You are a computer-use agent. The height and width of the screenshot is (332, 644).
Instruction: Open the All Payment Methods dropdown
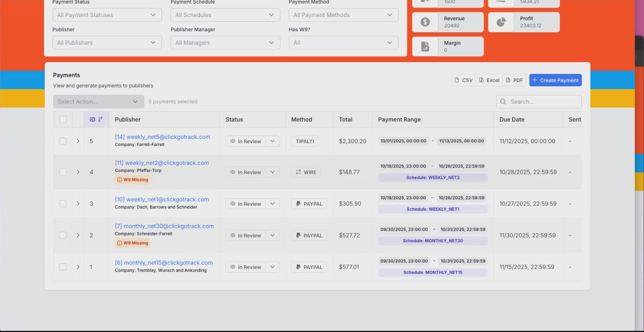(x=343, y=15)
